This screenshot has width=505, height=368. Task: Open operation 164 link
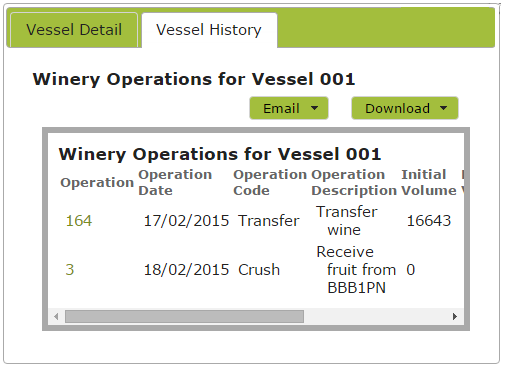click(x=79, y=221)
